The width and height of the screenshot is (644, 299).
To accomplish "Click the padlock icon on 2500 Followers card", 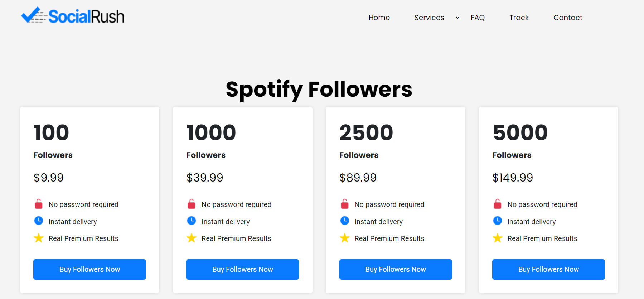I will pos(344,204).
